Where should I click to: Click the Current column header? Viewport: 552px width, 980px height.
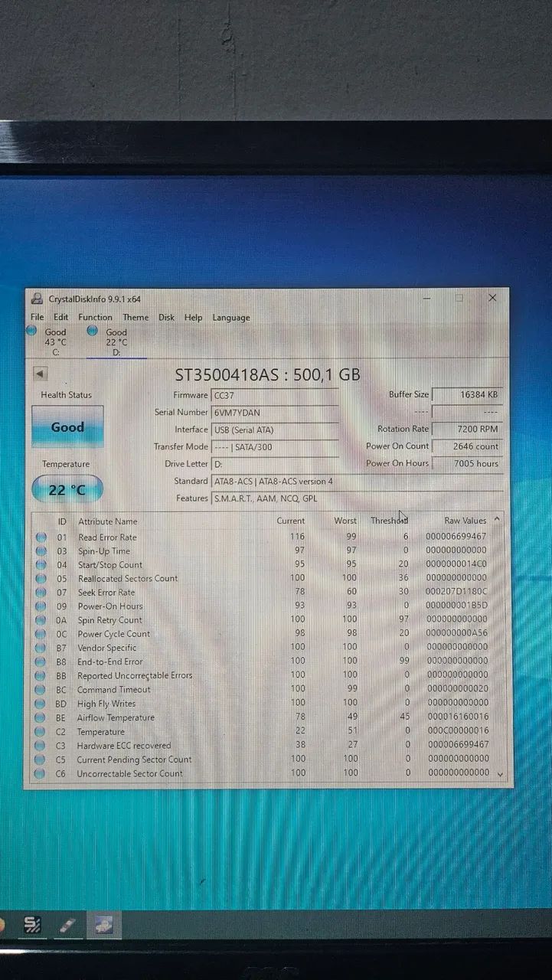point(290,521)
